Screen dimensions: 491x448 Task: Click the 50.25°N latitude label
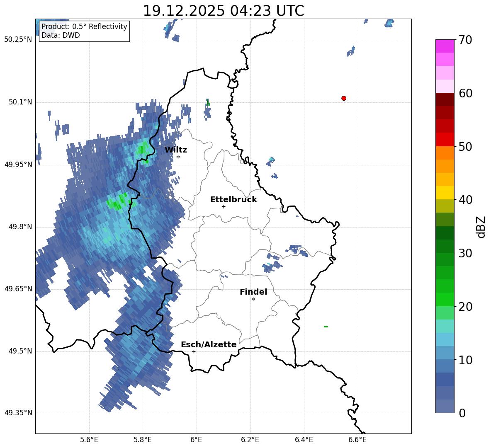(x=18, y=40)
